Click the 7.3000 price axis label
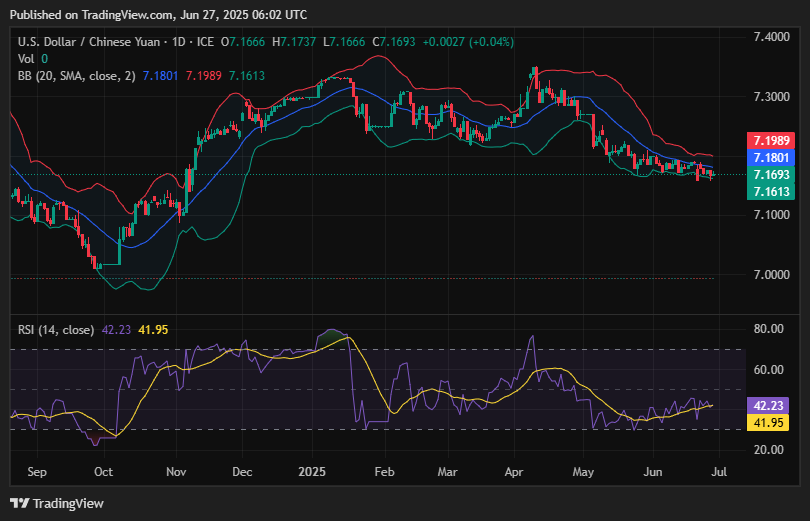Screen dimensions: 810x521 coord(771,97)
